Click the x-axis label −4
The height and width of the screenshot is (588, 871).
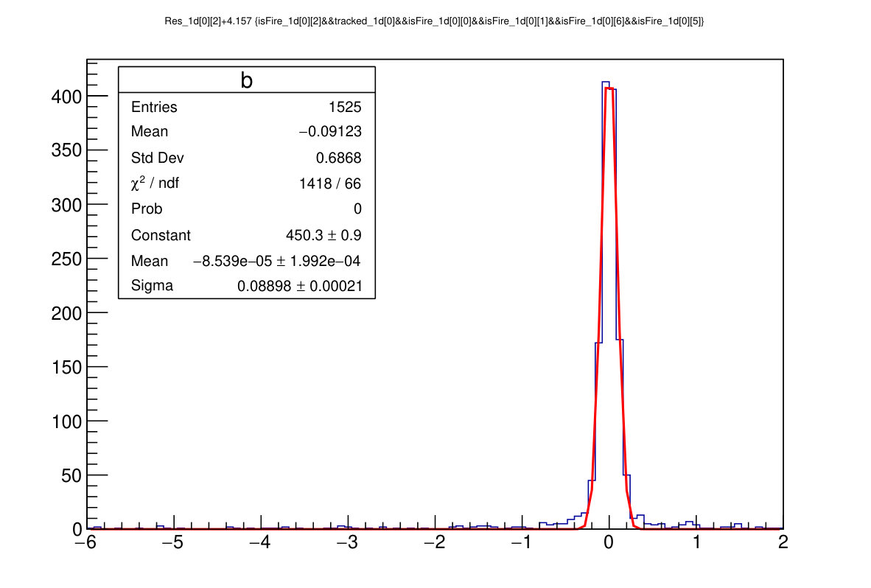[260, 542]
